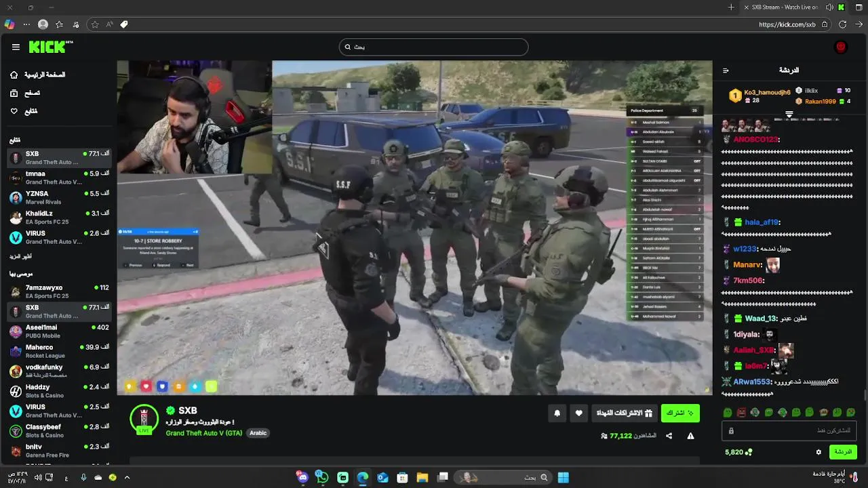
Task: Report stream with warning triangle icon
Action: click(x=690, y=436)
